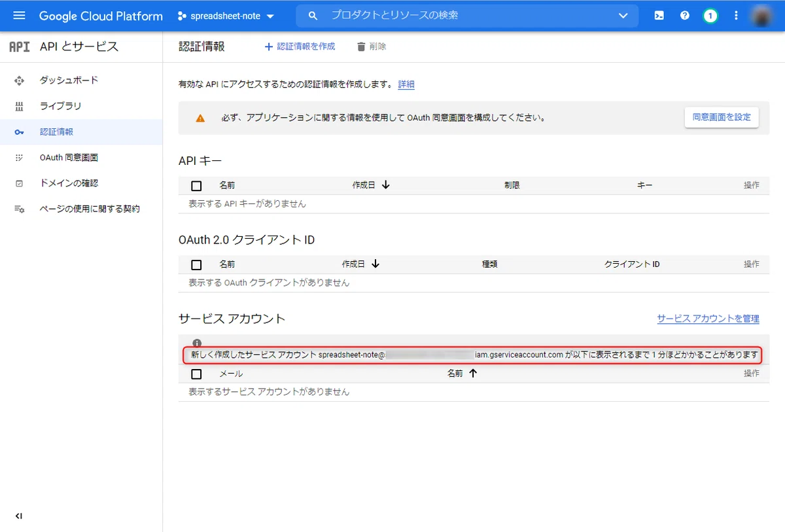Image resolution: width=785 pixels, height=532 pixels.
Task: Sort service accounts by 名前 arrow
Action: tap(473, 374)
